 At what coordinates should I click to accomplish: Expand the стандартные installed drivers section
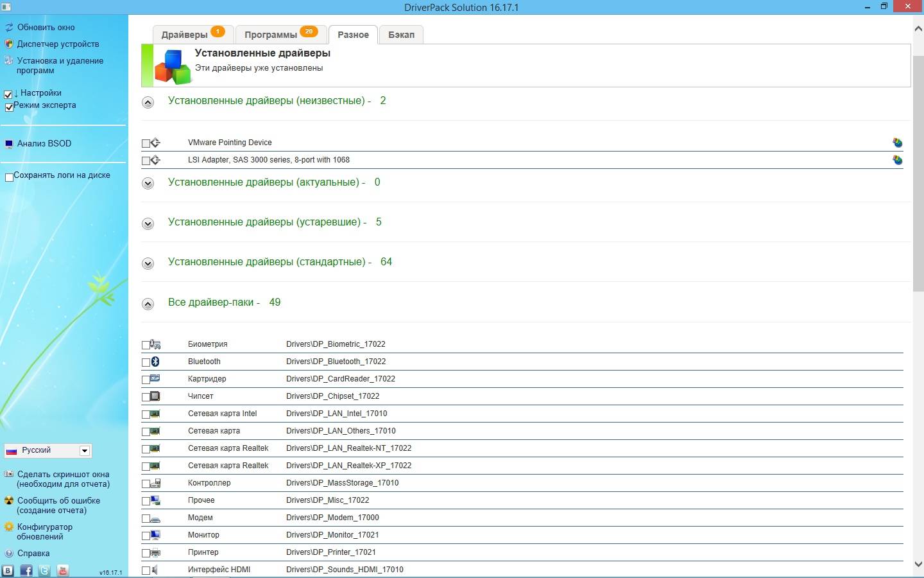coord(148,263)
